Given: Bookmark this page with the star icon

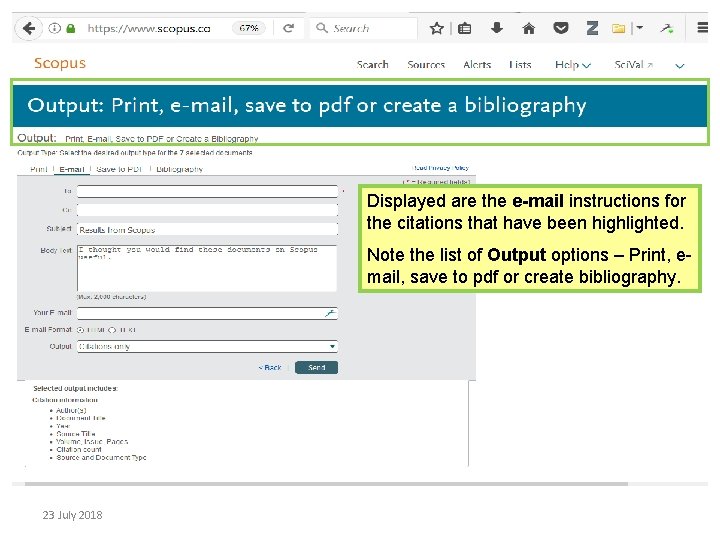Looking at the screenshot, I should tap(436, 28).
